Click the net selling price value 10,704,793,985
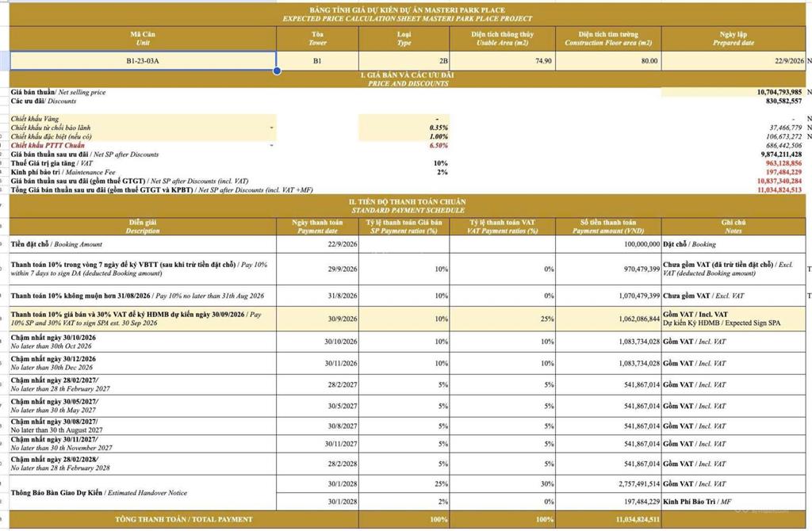 (x=733, y=92)
